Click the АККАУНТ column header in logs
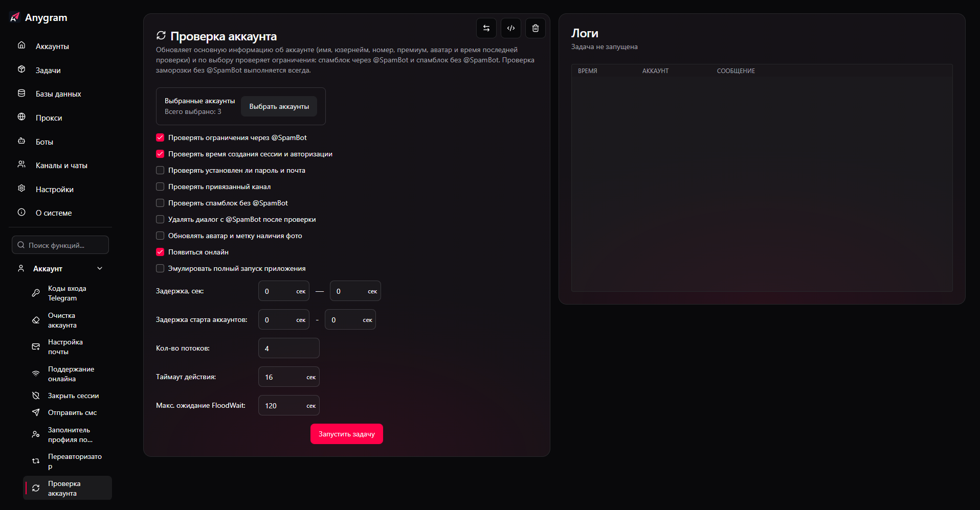Screen dimensions: 980x510 tap(656, 71)
